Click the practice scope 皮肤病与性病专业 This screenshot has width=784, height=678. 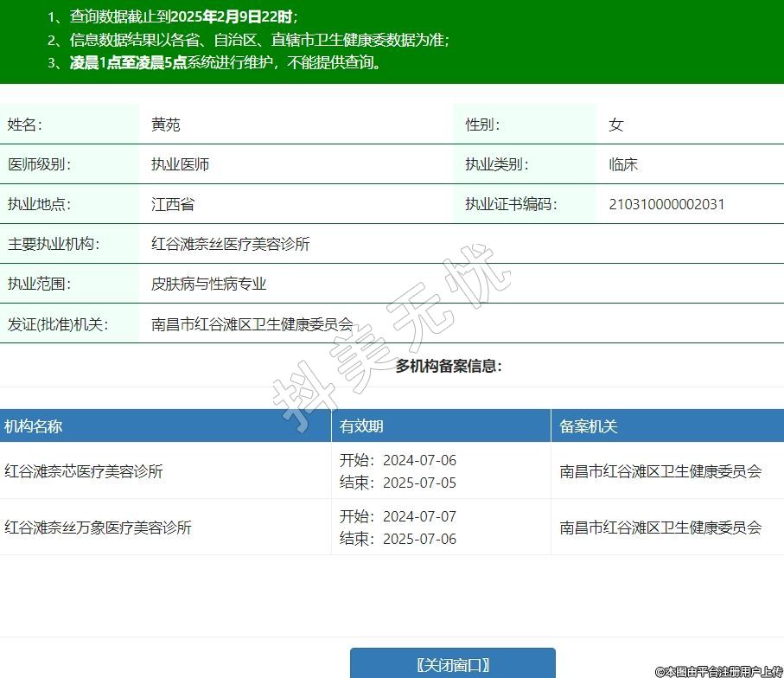coord(208,284)
